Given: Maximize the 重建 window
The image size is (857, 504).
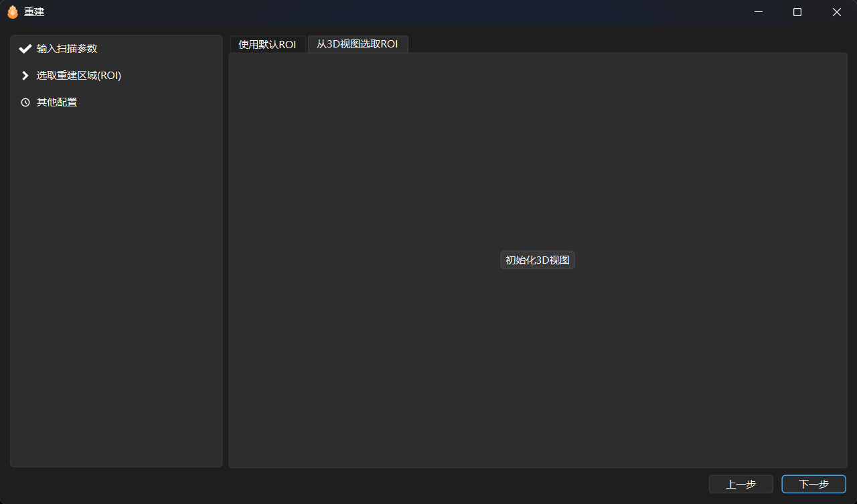Looking at the screenshot, I should 797,12.
